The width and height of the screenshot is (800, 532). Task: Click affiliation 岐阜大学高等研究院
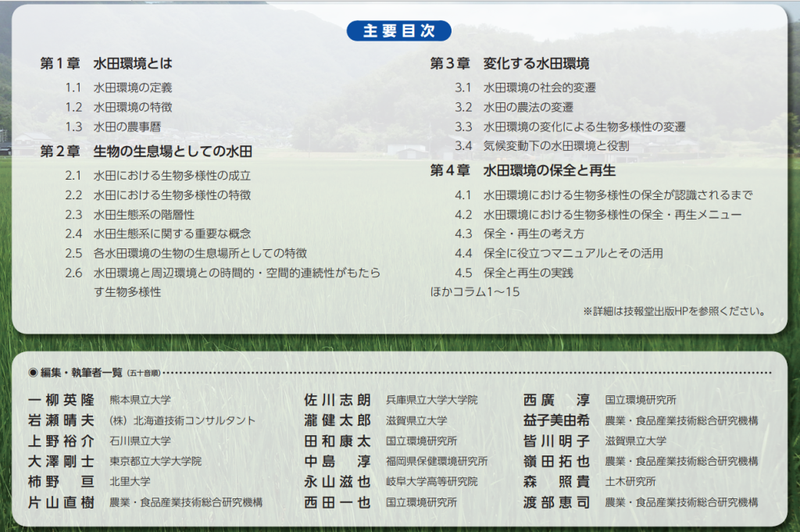point(431,482)
